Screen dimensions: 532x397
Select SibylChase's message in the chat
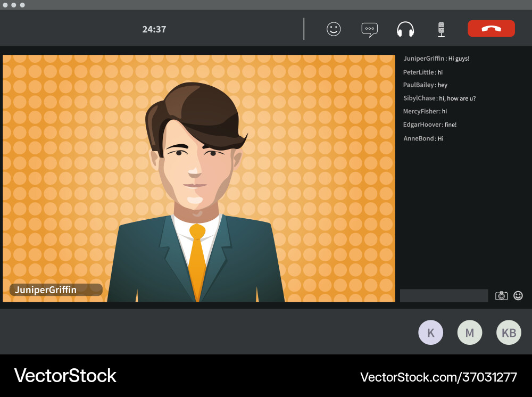[x=439, y=98]
